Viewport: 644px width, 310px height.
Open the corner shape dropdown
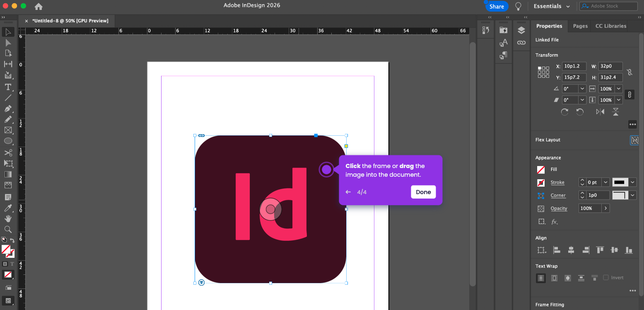633,195
